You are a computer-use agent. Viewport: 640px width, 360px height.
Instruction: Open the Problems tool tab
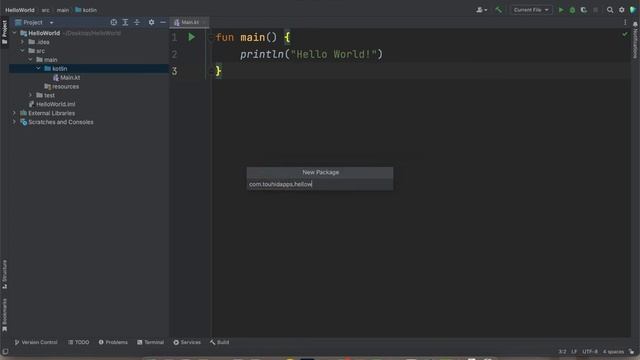(x=113, y=342)
